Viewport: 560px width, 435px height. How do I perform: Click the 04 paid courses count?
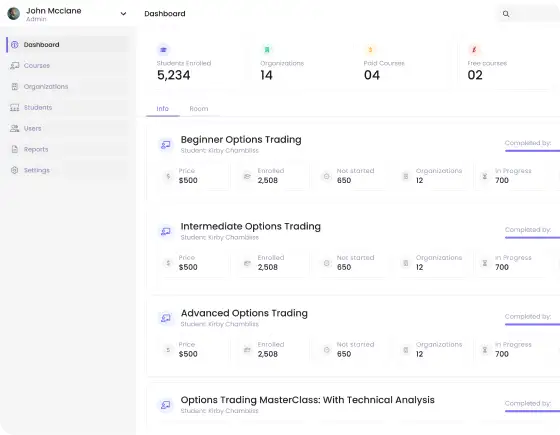(x=372, y=75)
